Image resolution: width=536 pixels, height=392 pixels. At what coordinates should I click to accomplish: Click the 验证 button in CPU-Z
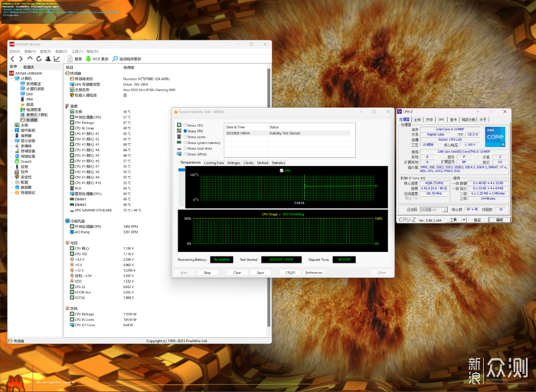[477, 220]
